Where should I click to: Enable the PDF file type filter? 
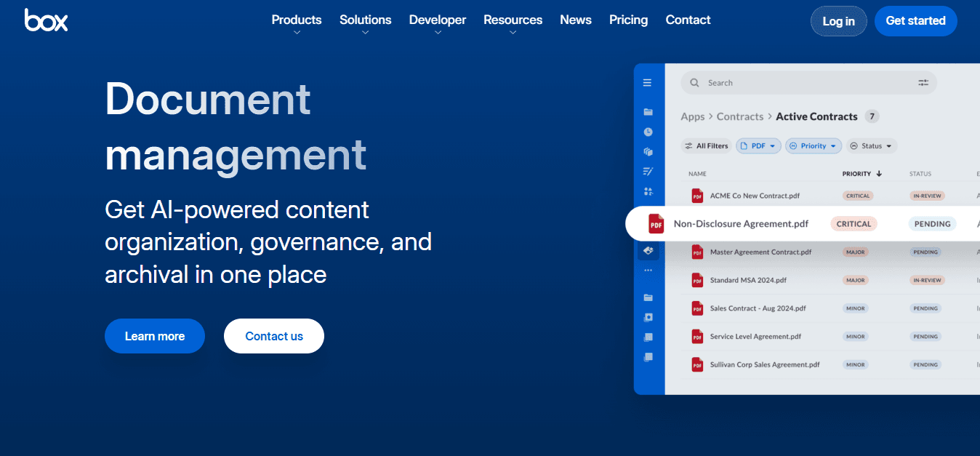coord(758,145)
